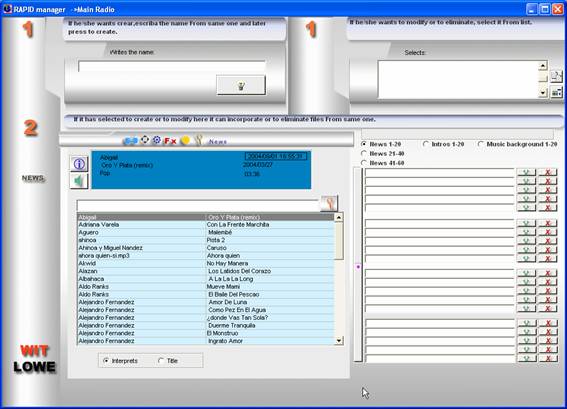Click the green speaker preview button

coord(79,181)
